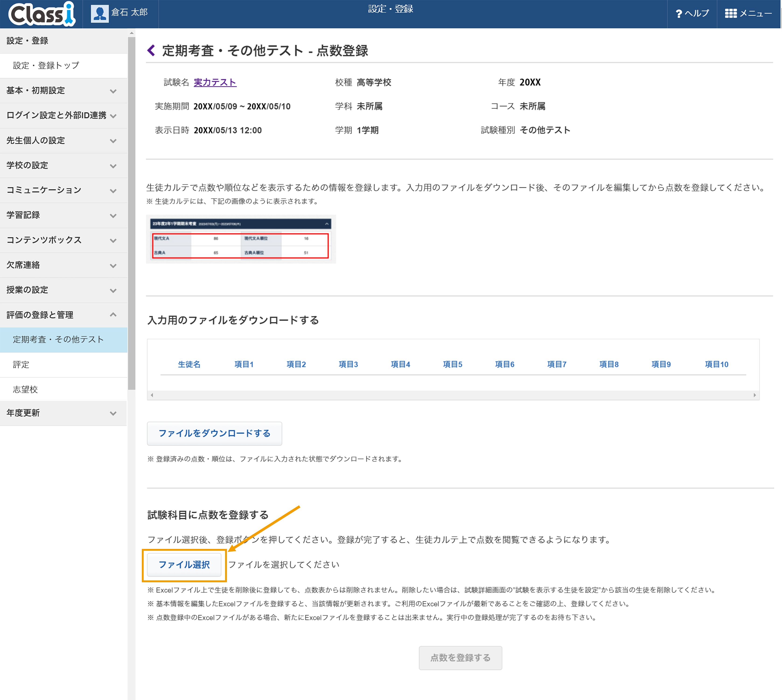Open 志望校 sidebar item
This screenshot has width=782, height=700.
click(63, 389)
